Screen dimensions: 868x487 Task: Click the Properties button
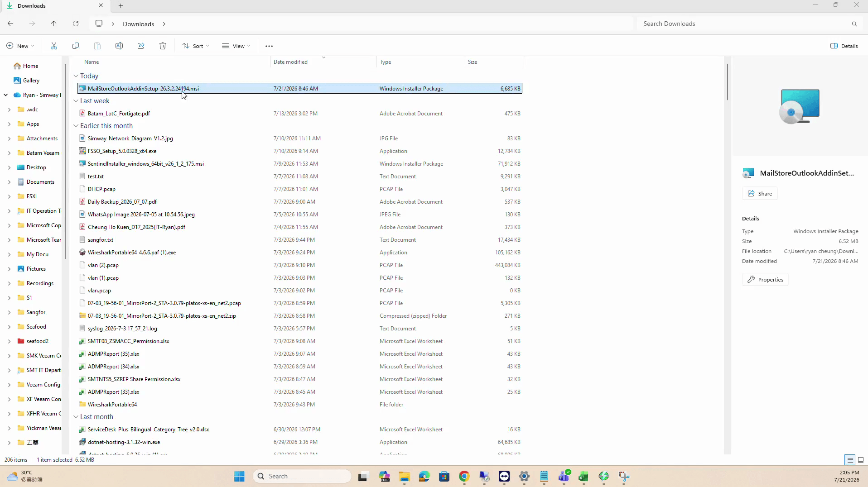(x=765, y=280)
